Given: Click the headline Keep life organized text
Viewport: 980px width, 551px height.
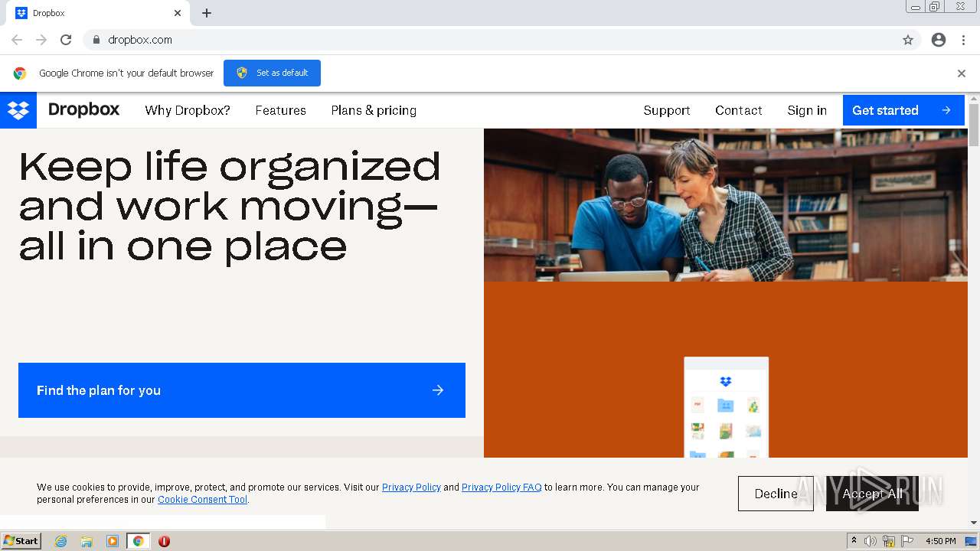Looking at the screenshot, I should click(x=230, y=205).
